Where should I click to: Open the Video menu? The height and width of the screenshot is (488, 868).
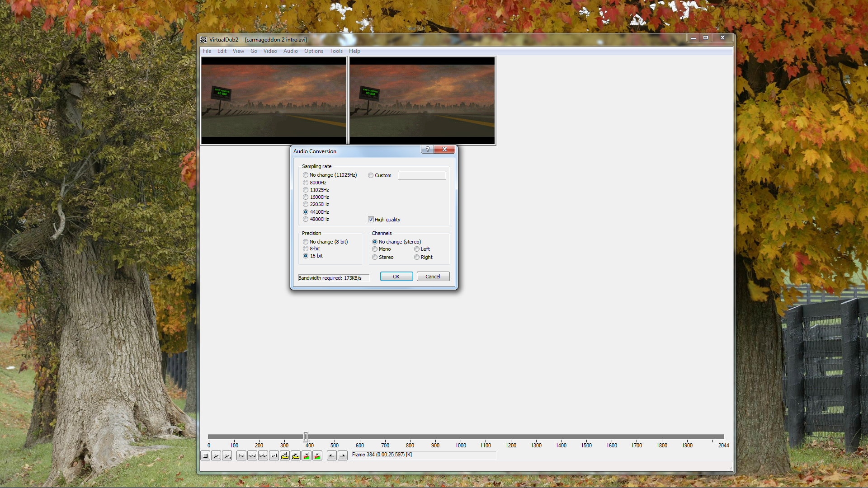click(x=270, y=51)
